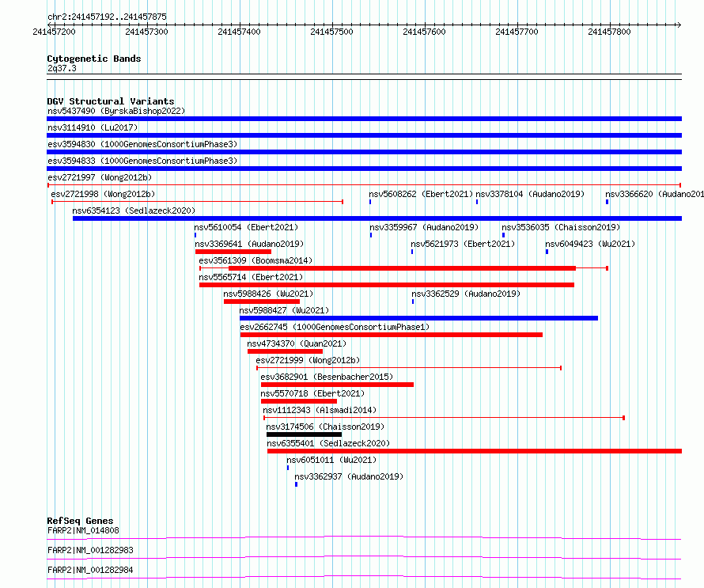Click red bar of nsv5988426
The height and width of the screenshot is (588, 704).
click(262, 302)
